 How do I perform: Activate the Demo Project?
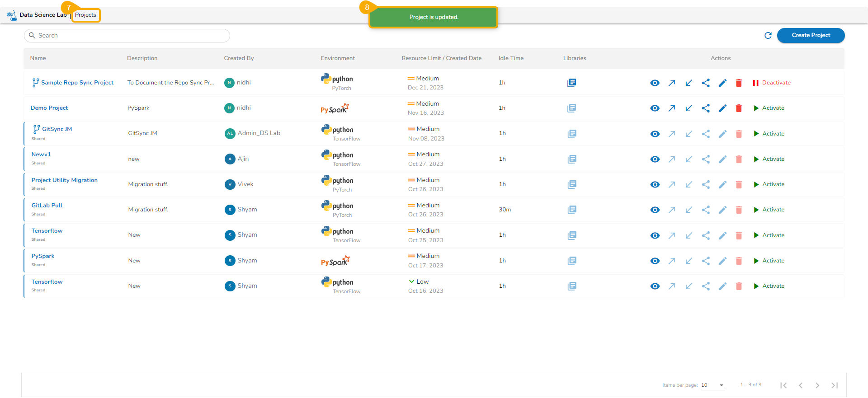coord(769,108)
